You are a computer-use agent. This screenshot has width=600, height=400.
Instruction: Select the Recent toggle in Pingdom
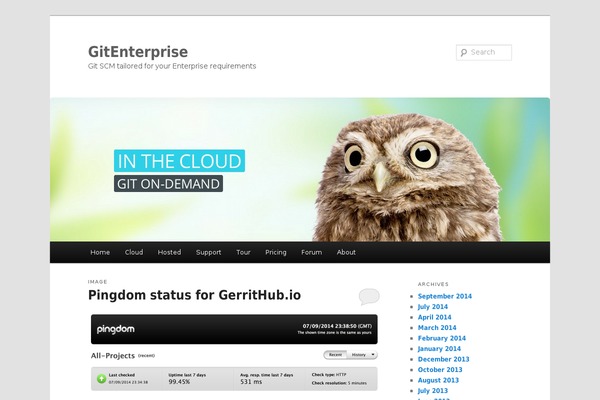335,355
